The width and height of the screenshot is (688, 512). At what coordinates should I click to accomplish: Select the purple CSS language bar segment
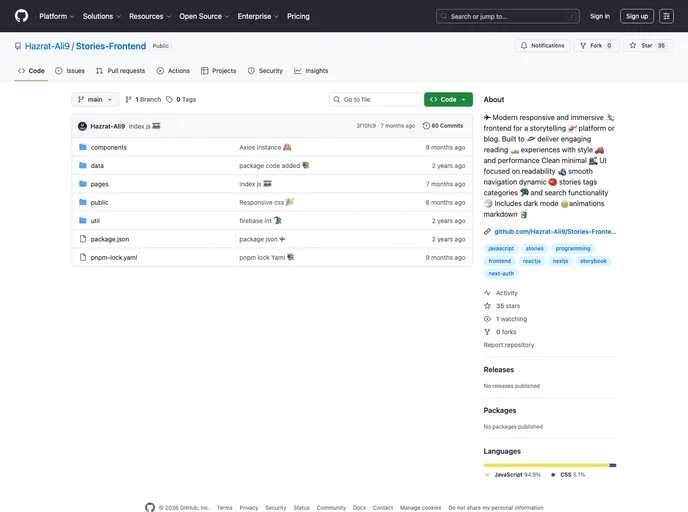coord(613,465)
